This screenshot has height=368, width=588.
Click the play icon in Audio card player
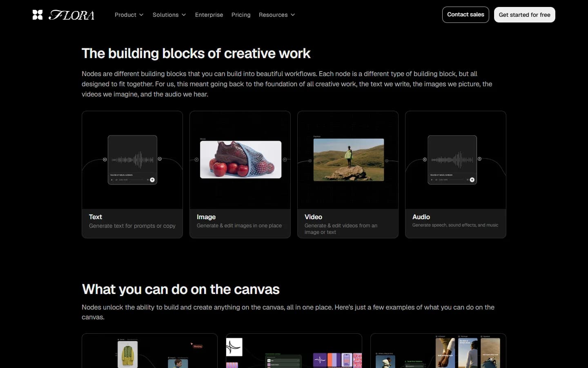[x=432, y=180]
